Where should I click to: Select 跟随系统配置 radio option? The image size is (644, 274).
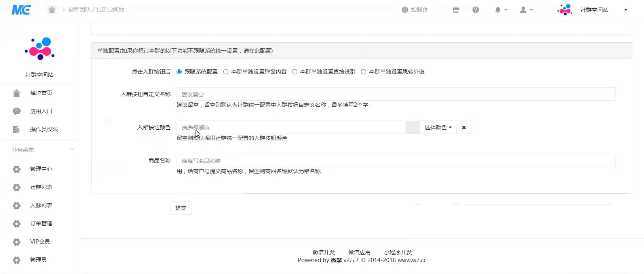pos(179,72)
